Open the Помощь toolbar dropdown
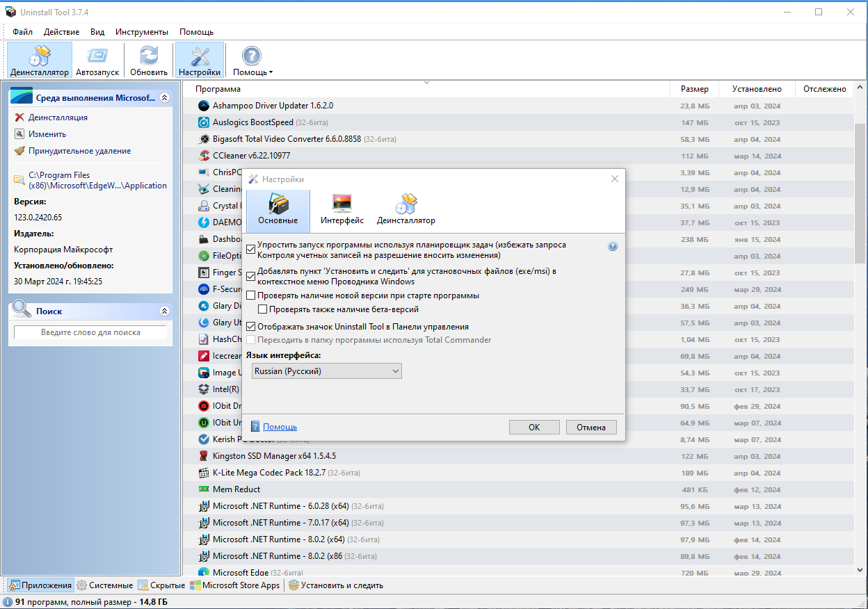Viewport: 868px width, 609px height. pos(252,60)
